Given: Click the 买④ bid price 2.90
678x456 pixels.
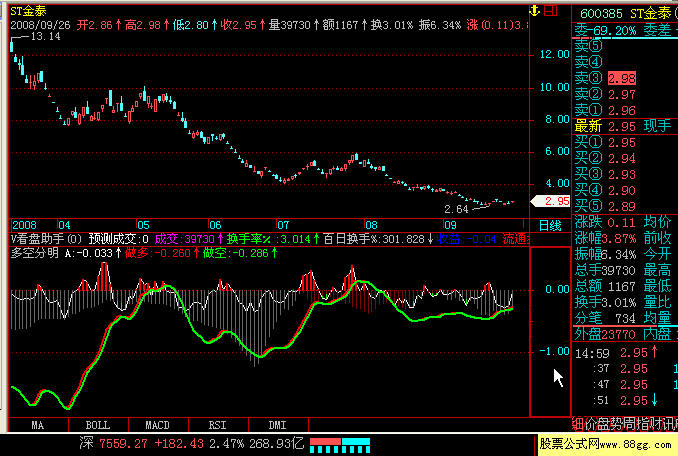Looking at the screenshot, I should coord(622,190).
